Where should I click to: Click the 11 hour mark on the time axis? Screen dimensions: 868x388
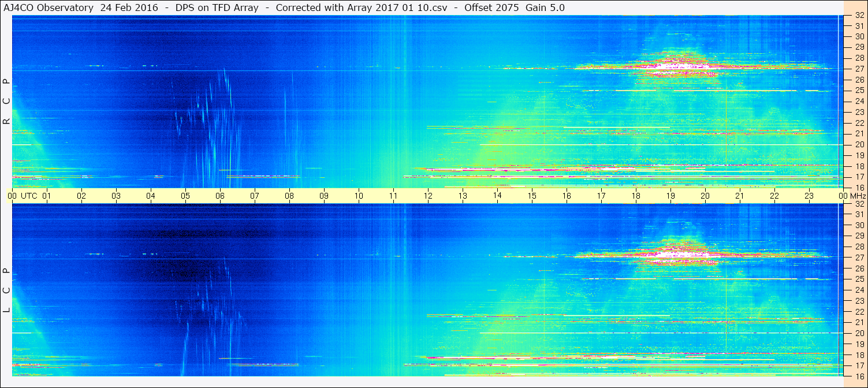coord(393,196)
